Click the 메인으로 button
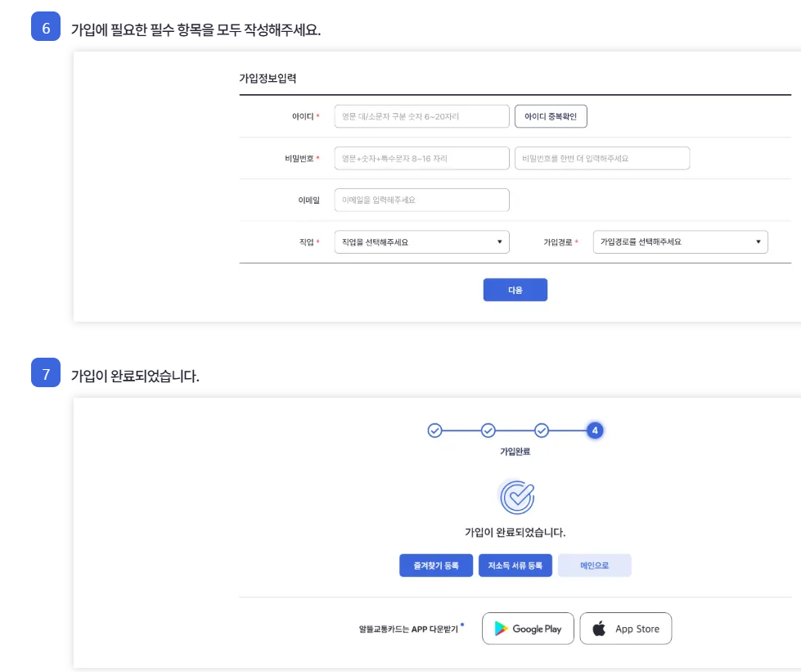Viewport: 801px width, 672px height. click(594, 565)
